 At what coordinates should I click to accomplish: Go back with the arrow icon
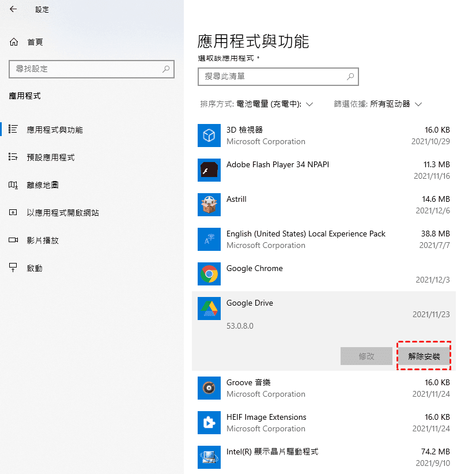coord(13,9)
